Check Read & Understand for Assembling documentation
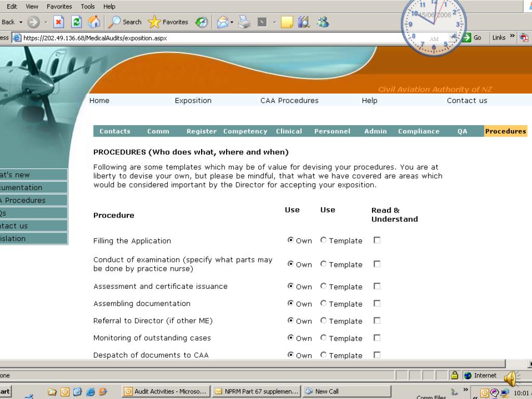 coord(377,303)
